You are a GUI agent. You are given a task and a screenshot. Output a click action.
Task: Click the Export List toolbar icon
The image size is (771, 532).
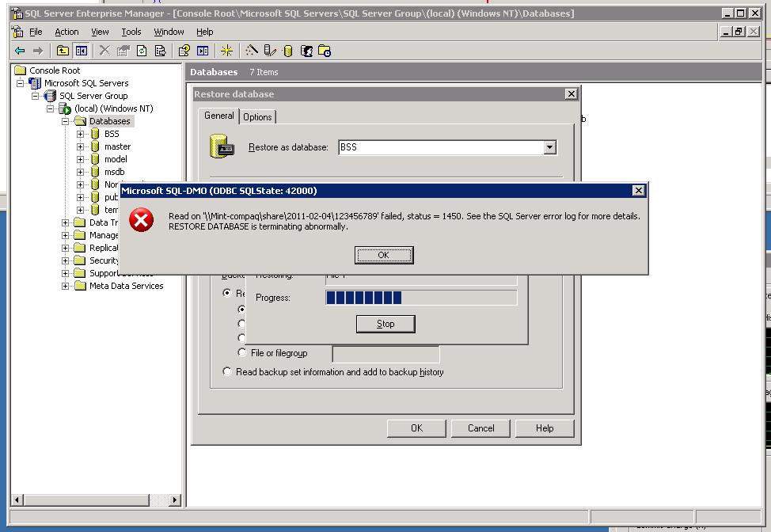pyautogui.click(x=160, y=51)
